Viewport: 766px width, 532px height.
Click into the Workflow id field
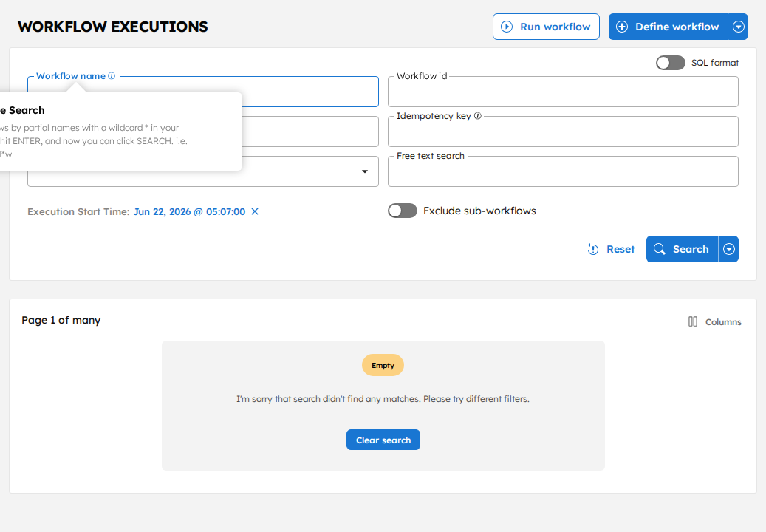point(563,92)
